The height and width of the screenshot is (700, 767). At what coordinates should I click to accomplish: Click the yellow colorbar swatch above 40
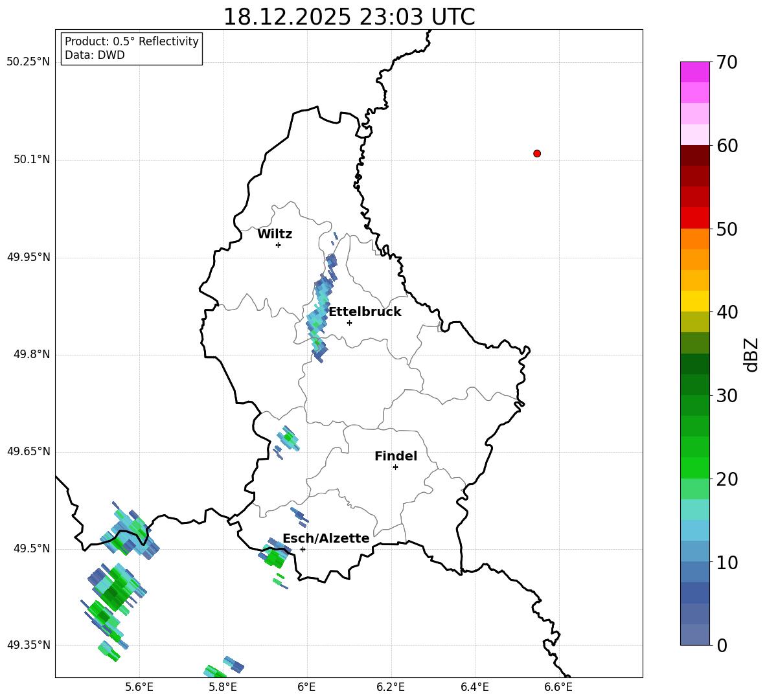pos(694,301)
